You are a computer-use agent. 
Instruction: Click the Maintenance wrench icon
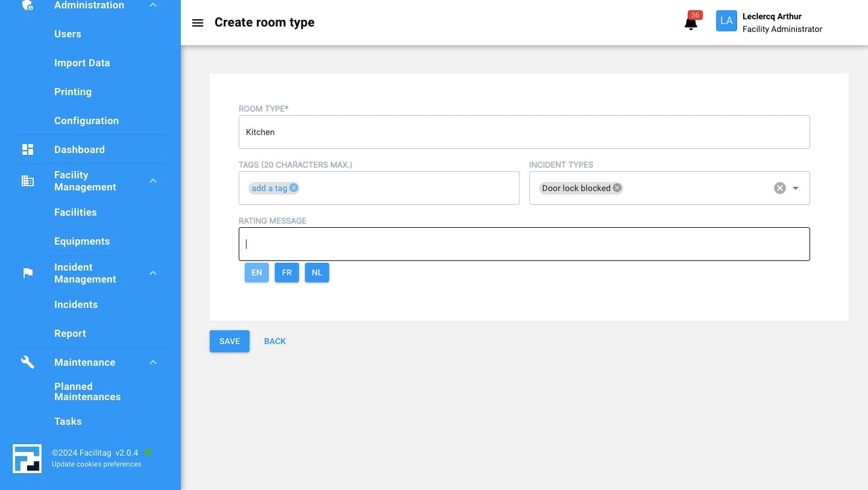coord(28,362)
